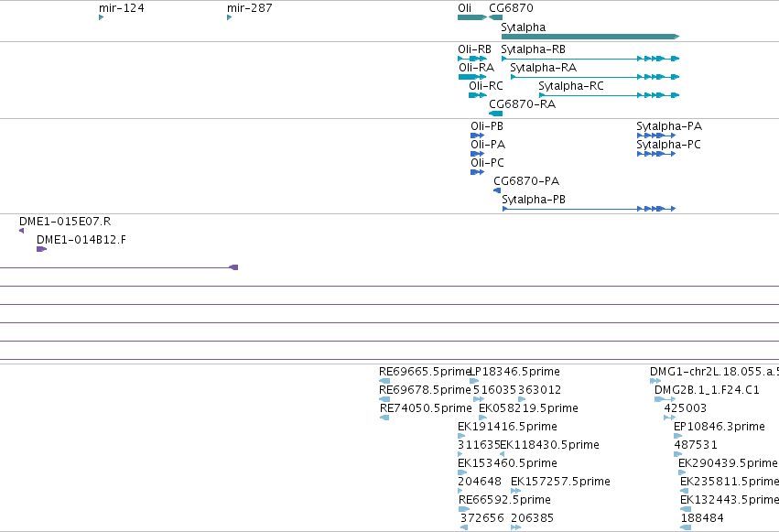This screenshot has width=779, height=532.
Task: Select the CG6870-PA protein glyph
Action: pyautogui.click(x=497, y=190)
